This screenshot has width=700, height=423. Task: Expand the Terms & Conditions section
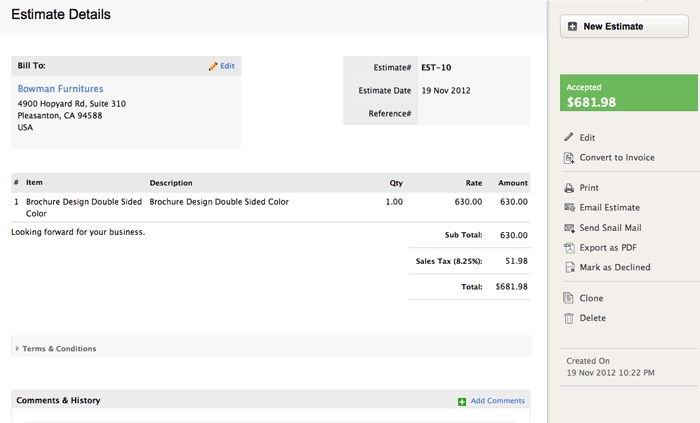[58, 349]
